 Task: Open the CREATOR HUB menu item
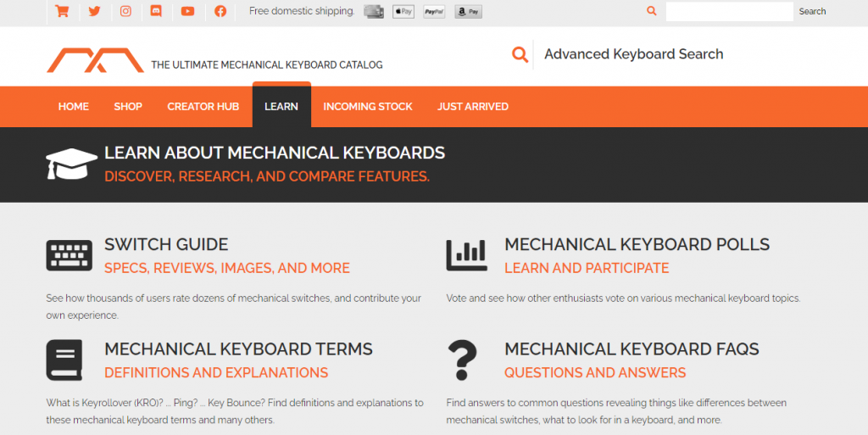(203, 106)
